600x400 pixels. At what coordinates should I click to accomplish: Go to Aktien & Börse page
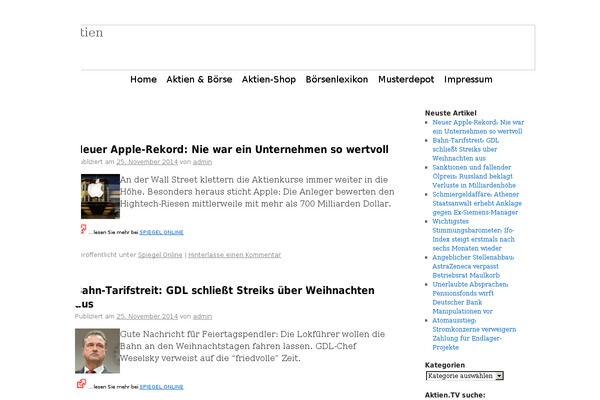199,79
